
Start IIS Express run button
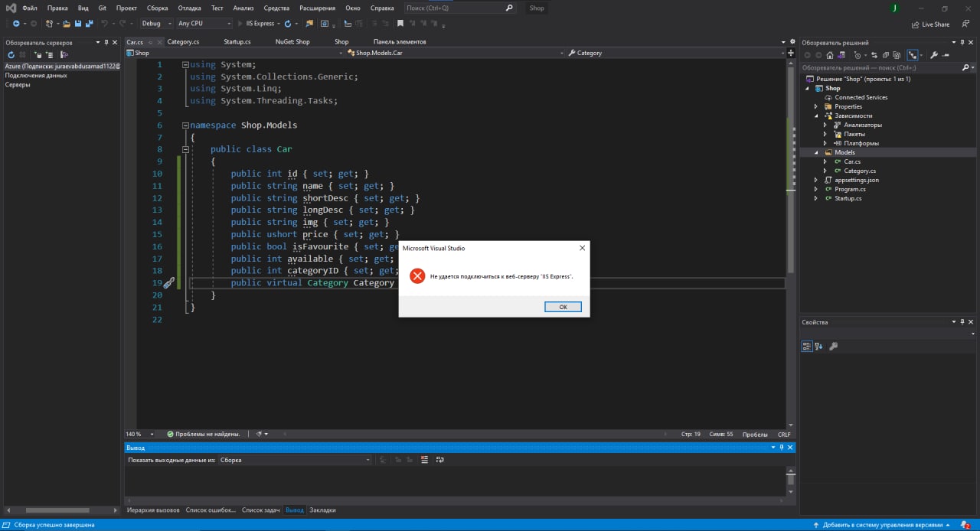pyautogui.click(x=257, y=24)
